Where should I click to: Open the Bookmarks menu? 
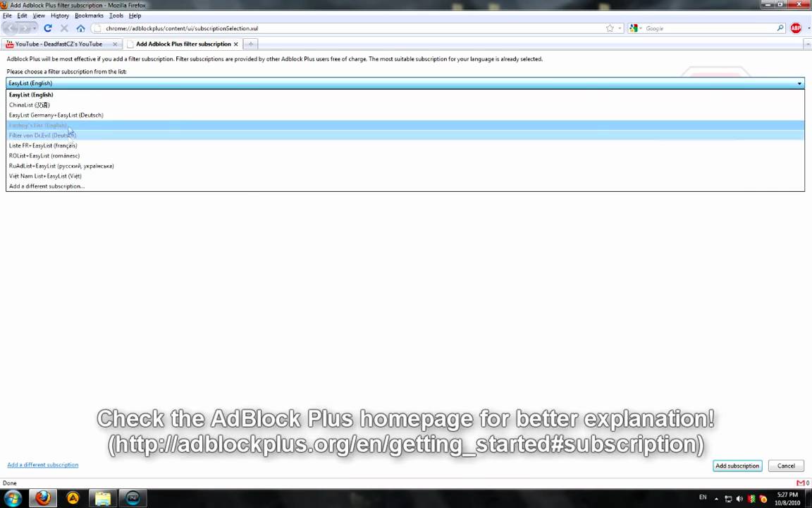(89, 16)
